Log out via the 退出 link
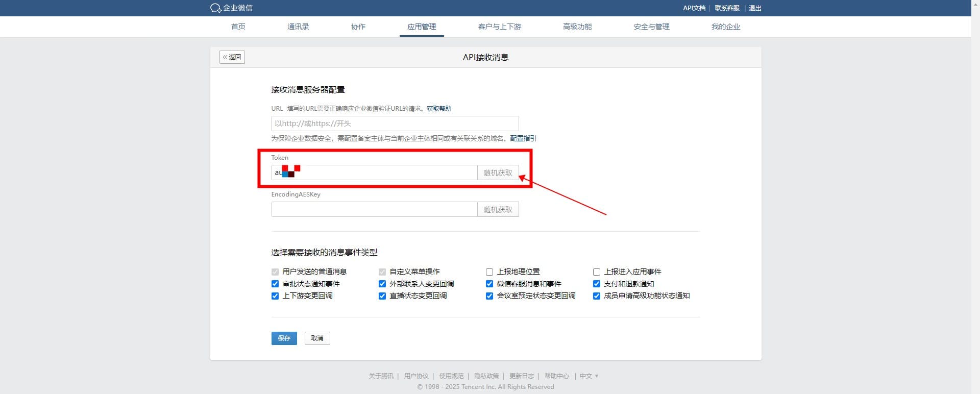980x394 pixels. click(x=755, y=8)
